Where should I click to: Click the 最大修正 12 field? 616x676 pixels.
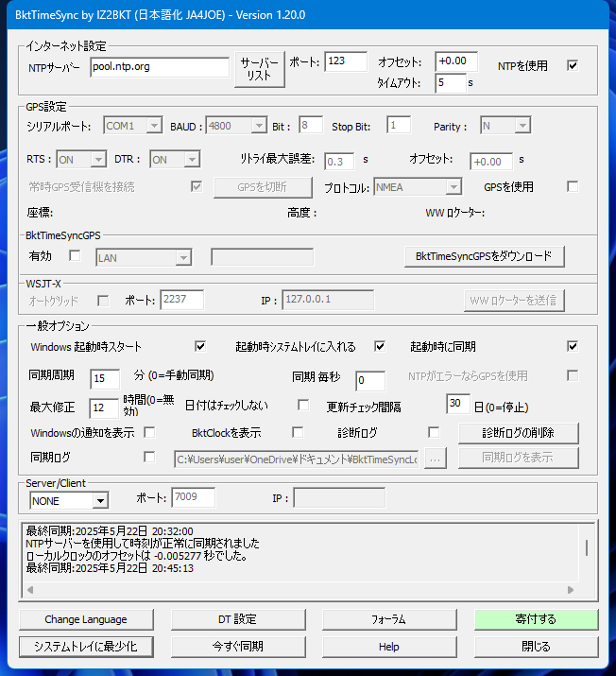pyautogui.click(x=103, y=407)
